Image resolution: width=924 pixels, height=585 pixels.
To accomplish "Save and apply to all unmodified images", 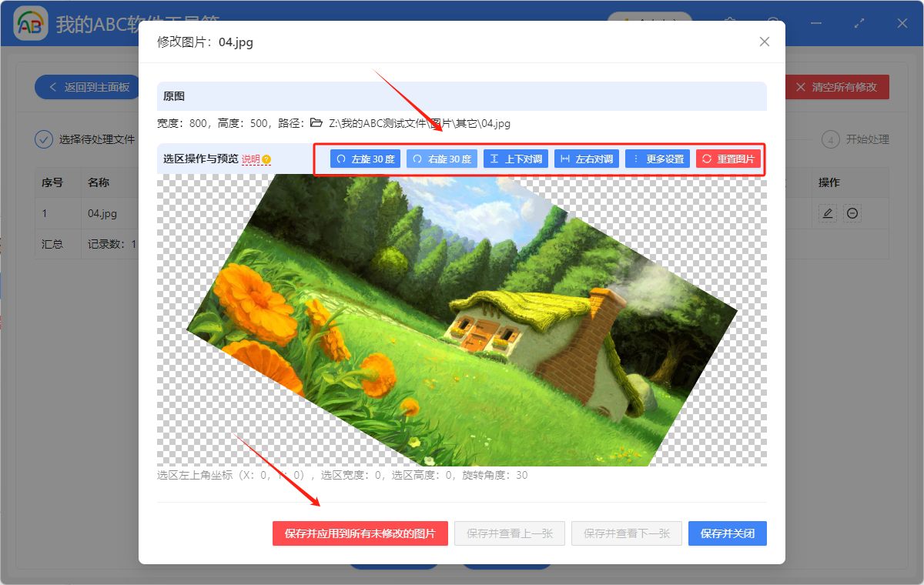I will click(360, 533).
